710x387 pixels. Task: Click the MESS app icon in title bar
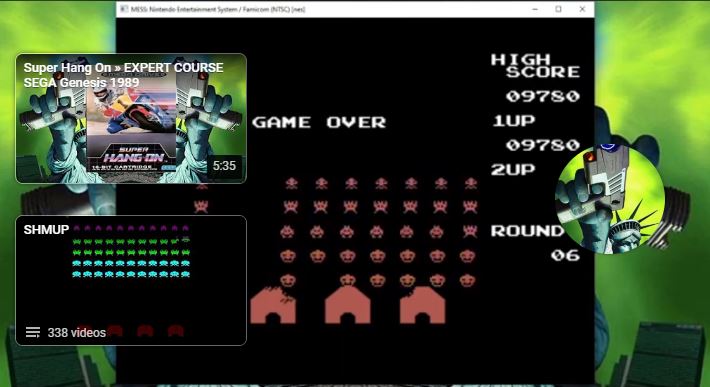124,9
